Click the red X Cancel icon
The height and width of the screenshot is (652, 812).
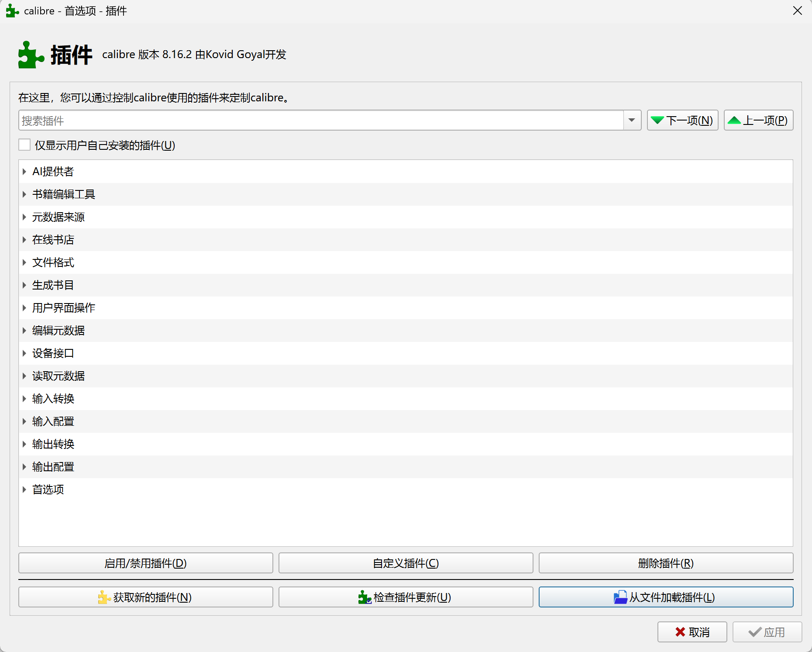point(680,632)
